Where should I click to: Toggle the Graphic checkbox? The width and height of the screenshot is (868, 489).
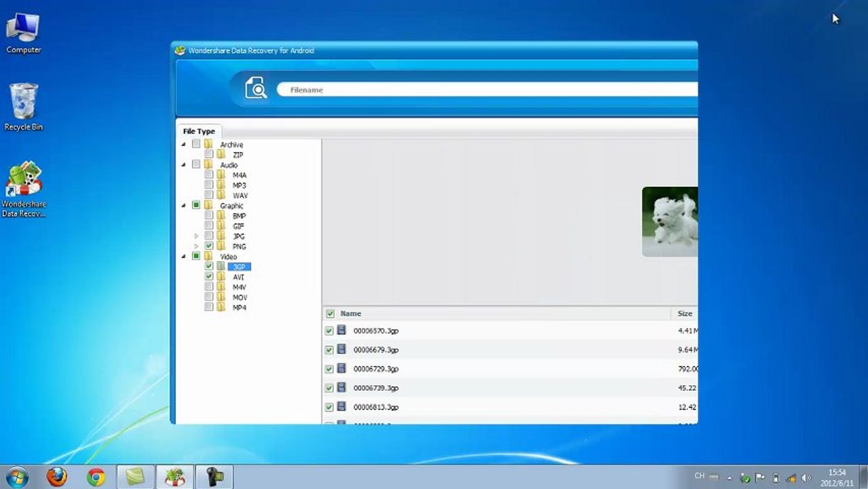tap(196, 205)
